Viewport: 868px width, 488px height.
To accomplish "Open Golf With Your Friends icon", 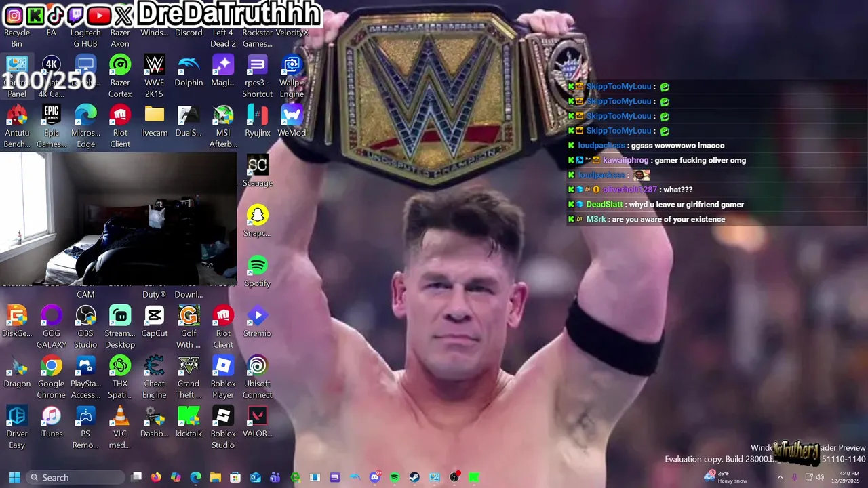I will 189,327.
